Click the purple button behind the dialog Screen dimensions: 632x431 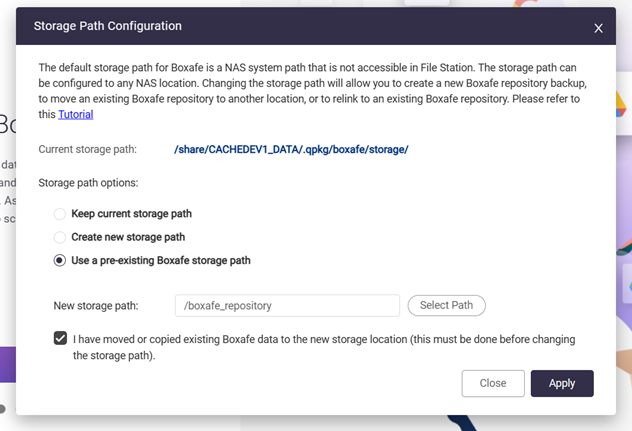tap(7, 367)
